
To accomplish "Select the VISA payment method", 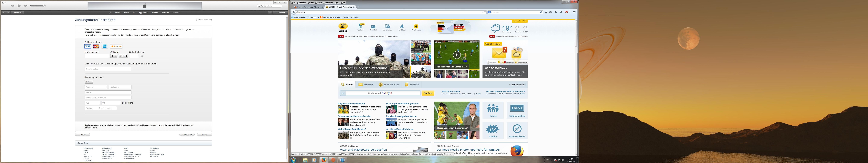I will 88,46.
